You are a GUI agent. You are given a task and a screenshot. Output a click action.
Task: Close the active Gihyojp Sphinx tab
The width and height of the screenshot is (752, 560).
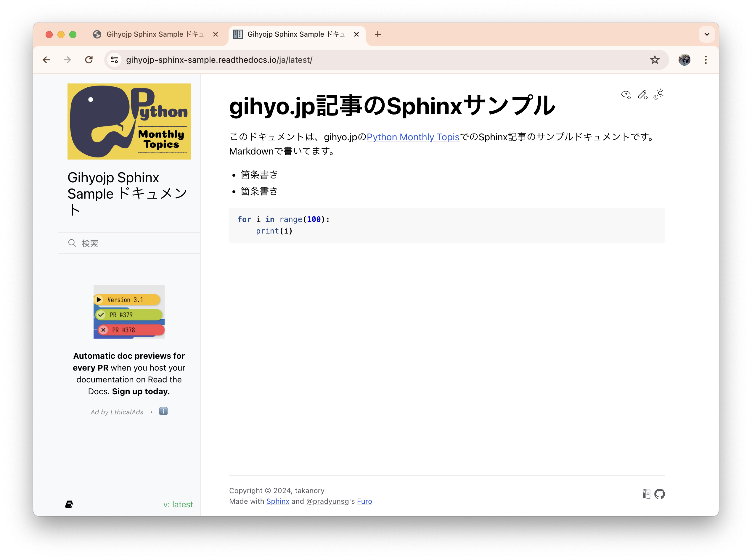point(356,34)
